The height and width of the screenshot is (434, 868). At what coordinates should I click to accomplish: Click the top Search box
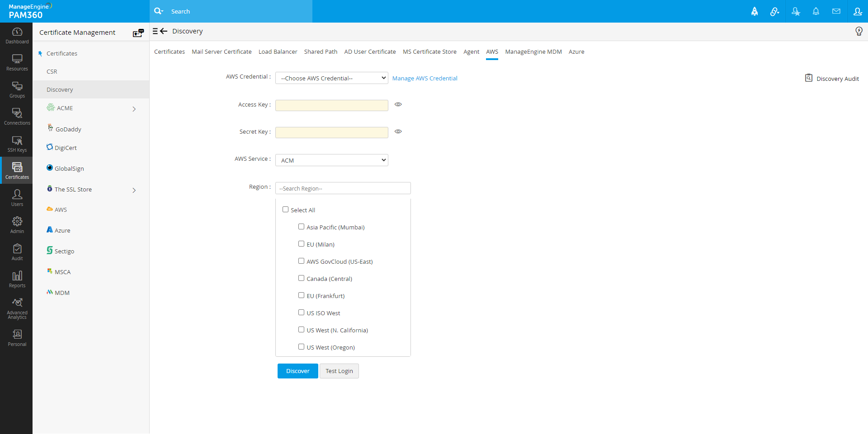[231, 11]
